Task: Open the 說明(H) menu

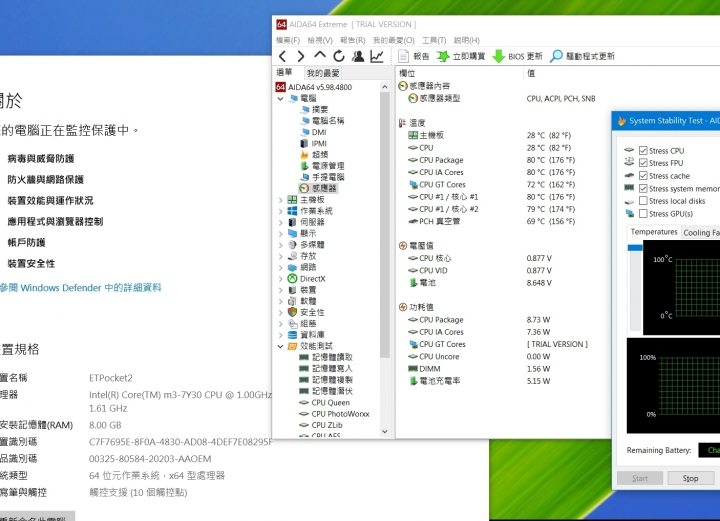Action: 467,40
